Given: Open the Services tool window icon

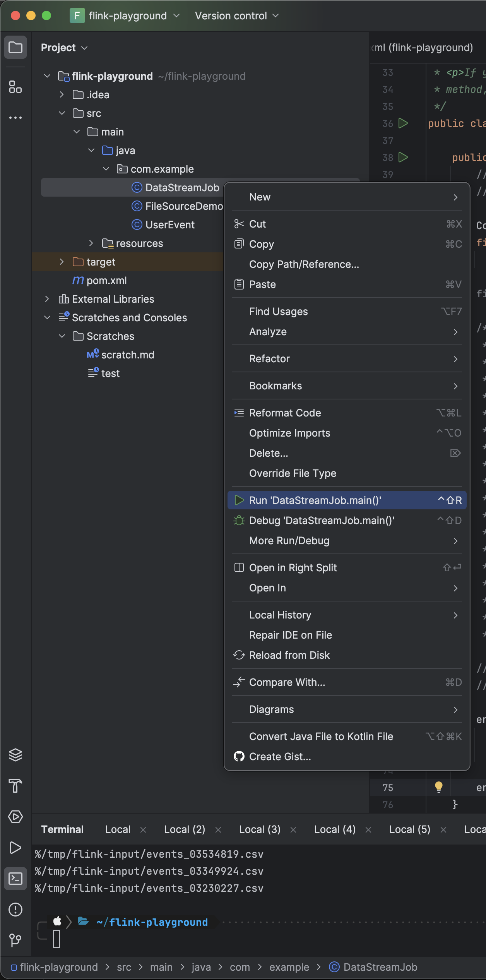Looking at the screenshot, I should click(15, 817).
